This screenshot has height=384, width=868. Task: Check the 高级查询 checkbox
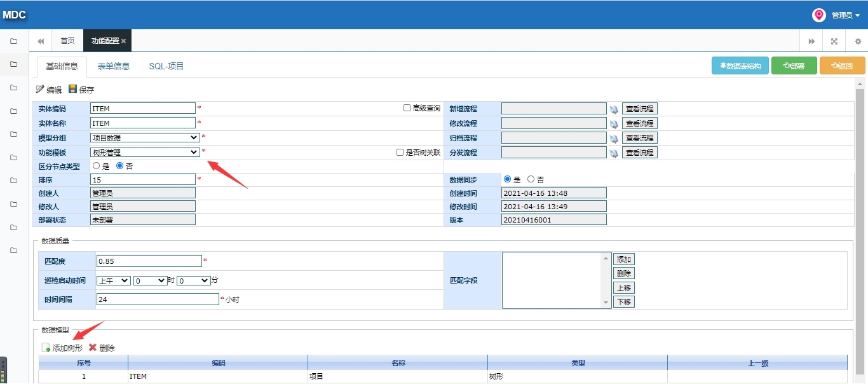coord(407,108)
